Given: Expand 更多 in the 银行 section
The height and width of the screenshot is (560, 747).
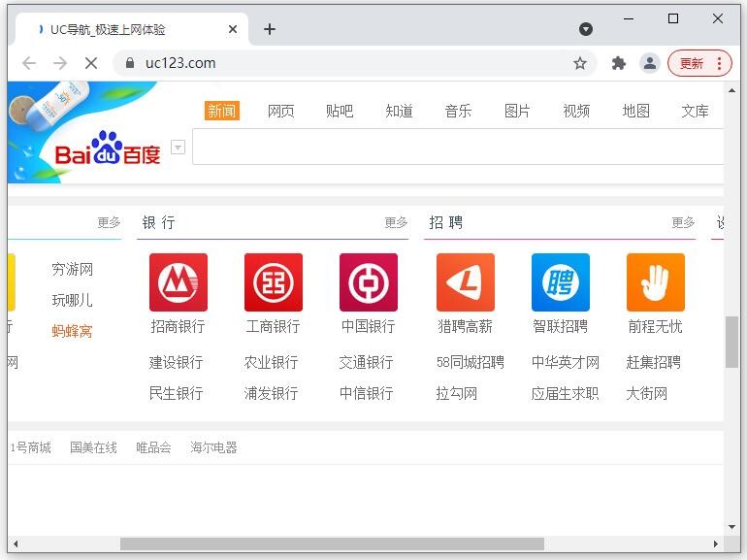Looking at the screenshot, I should (396, 222).
